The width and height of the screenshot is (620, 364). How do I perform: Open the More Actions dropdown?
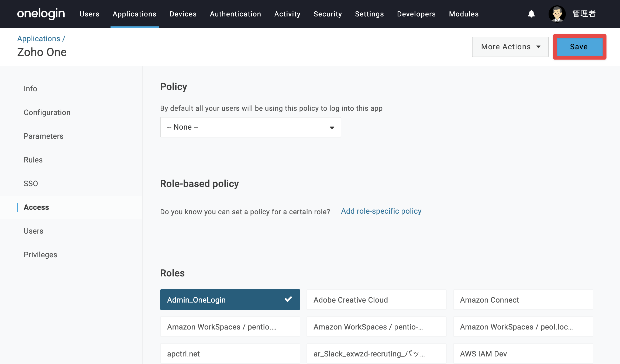510,47
